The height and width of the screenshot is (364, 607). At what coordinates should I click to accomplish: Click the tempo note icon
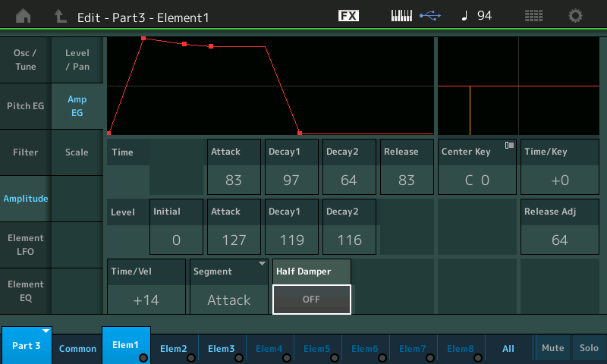[x=464, y=16]
